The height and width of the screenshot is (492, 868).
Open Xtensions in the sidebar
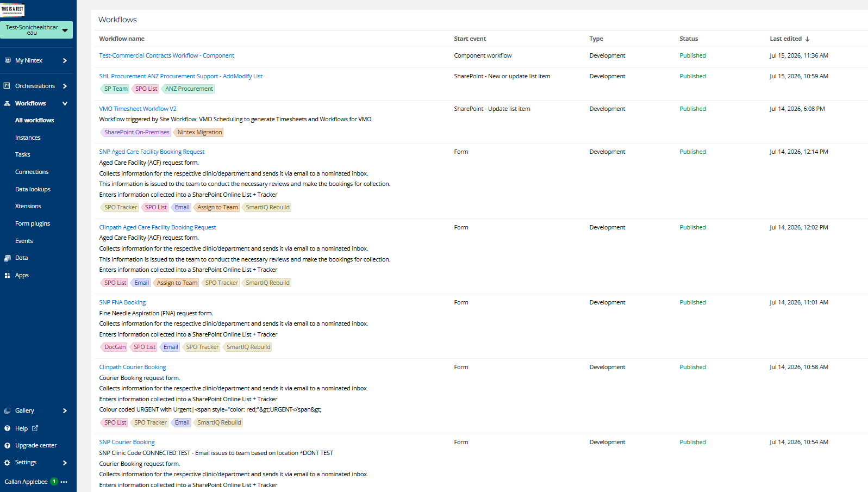(28, 207)
